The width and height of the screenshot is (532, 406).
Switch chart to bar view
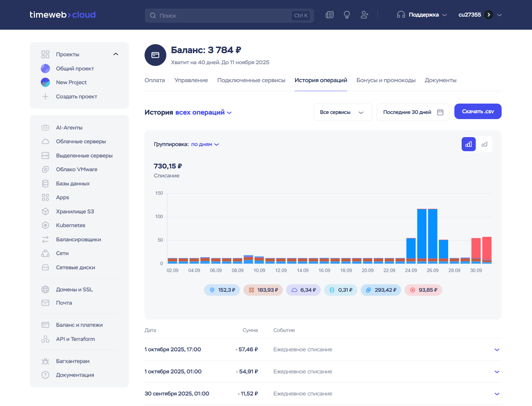click(469, 144)
